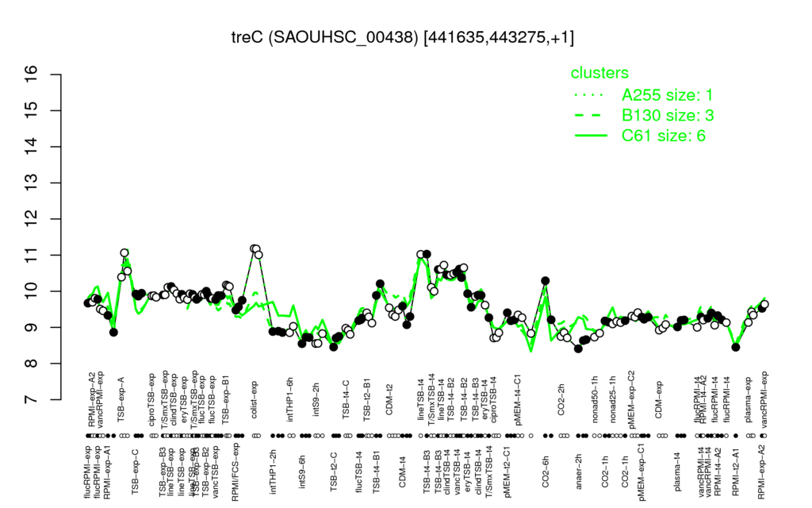Click the chart title 'treC (SAOUHSC_00438)'

coord(324,37)
